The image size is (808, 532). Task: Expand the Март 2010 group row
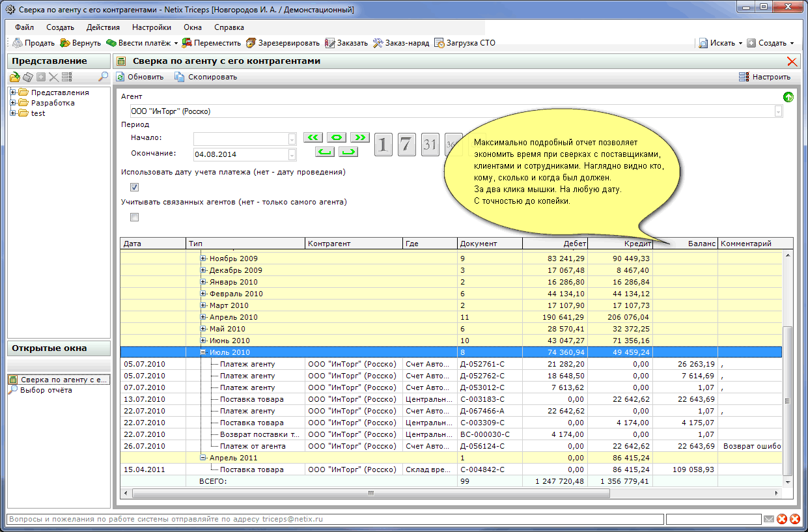[204, 305]
